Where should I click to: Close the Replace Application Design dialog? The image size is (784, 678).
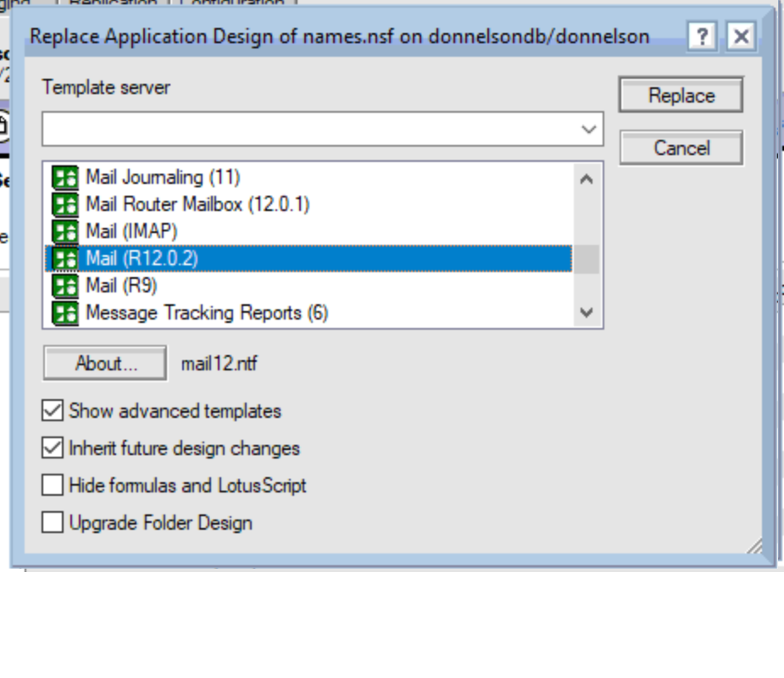(741, 36)
